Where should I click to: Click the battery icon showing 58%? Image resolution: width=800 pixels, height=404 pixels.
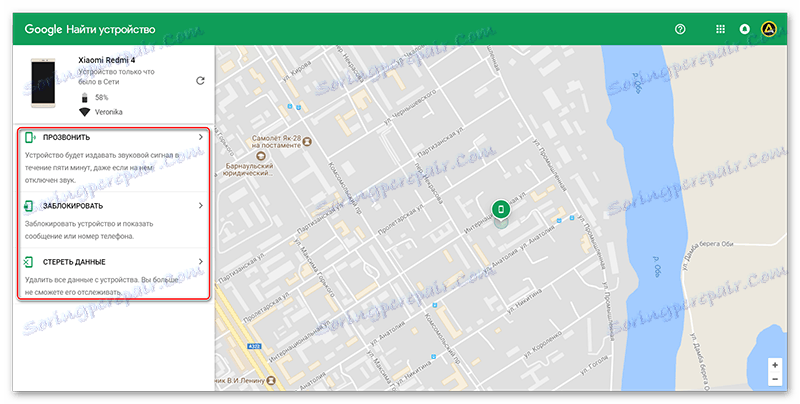(84, 97)
